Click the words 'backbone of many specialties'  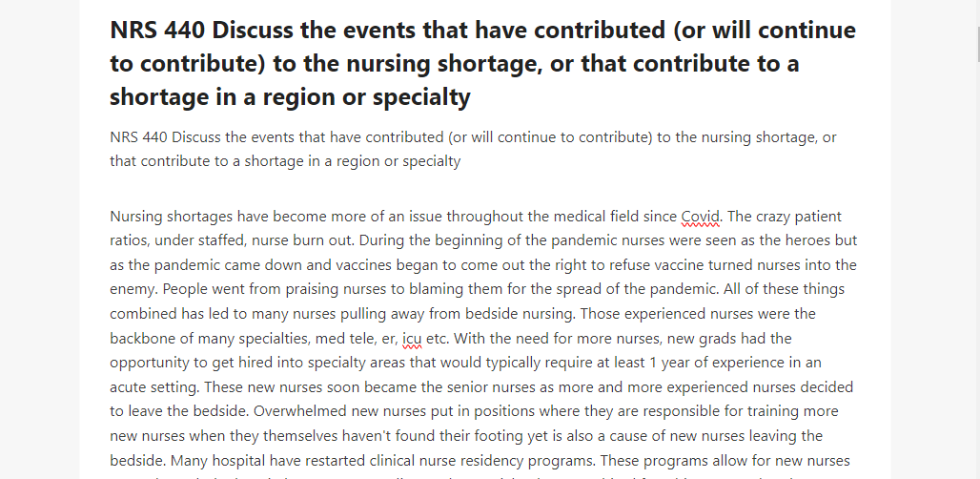(210, 339)
